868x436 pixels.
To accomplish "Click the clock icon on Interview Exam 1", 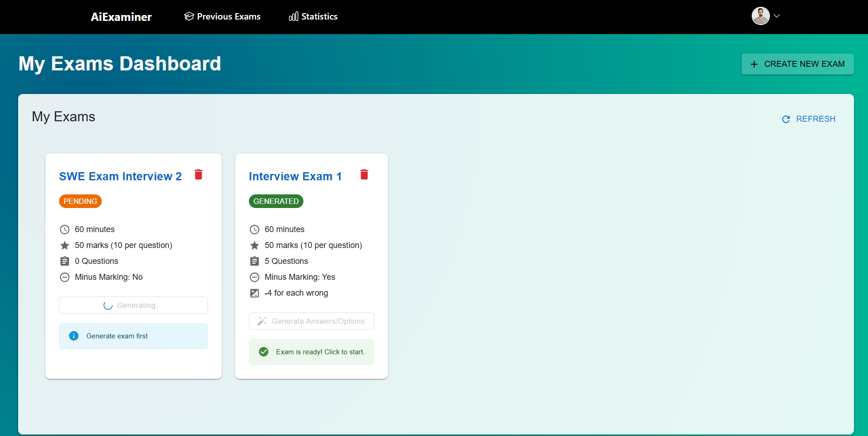I will pyautogui.click(x=255, y=230).
